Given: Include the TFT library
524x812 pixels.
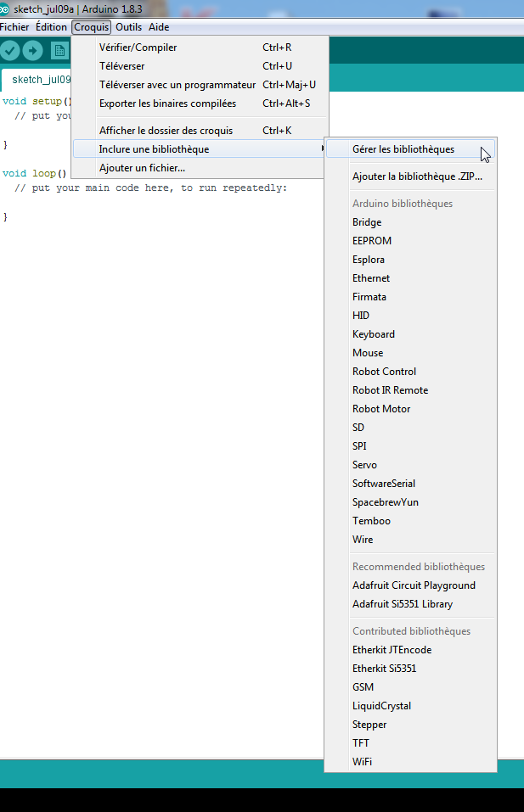Looking at the screenshot, I should pos(410,742).
